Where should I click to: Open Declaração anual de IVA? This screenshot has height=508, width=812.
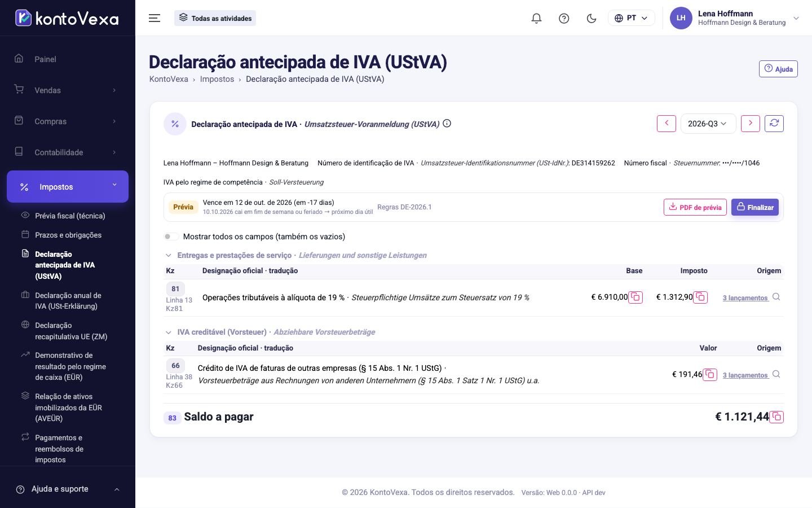68,301
